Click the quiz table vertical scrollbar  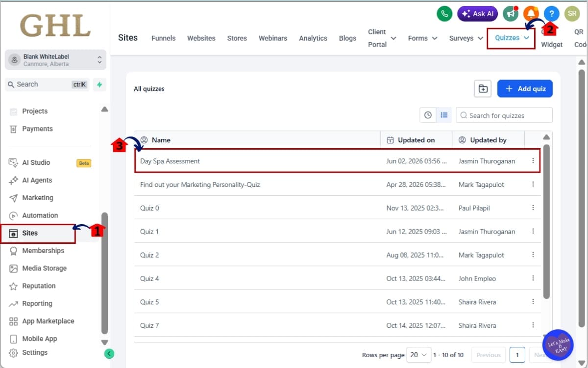[547, 221]
